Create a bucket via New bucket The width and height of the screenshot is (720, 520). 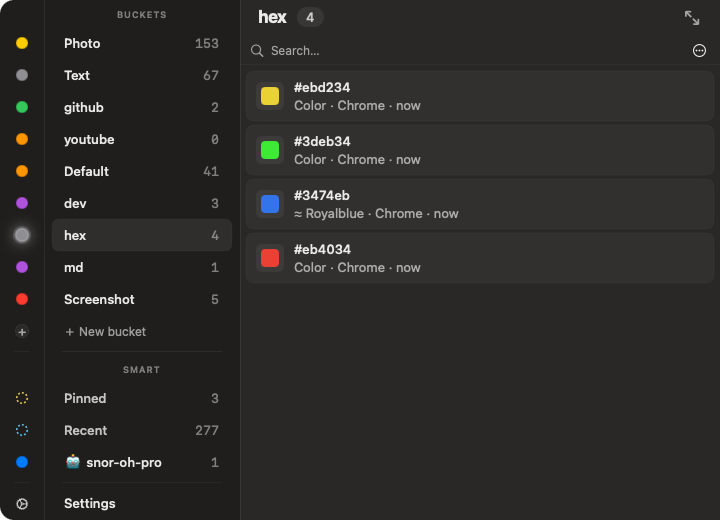point(106,332)
